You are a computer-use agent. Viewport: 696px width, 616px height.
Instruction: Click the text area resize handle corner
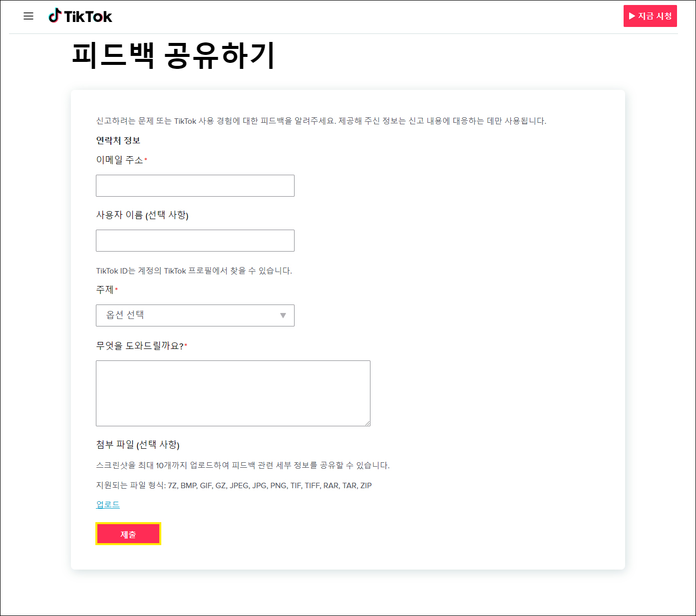pos(367,423)
